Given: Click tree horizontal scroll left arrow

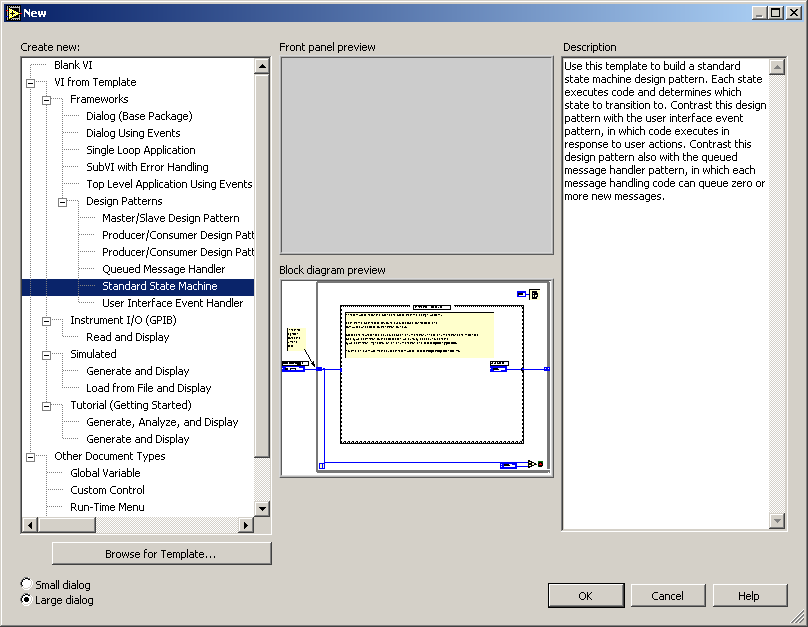Looking at the screenshot, I should tap(30, 525).
